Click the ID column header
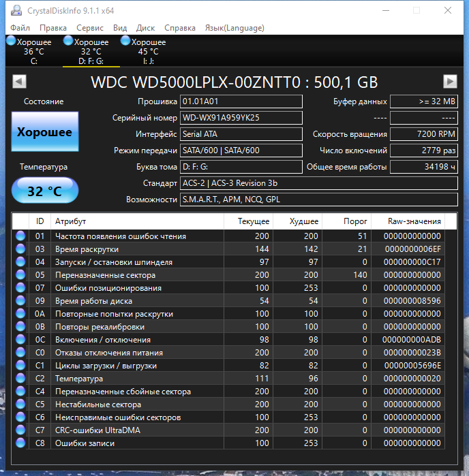 click(x=40, y=221)
